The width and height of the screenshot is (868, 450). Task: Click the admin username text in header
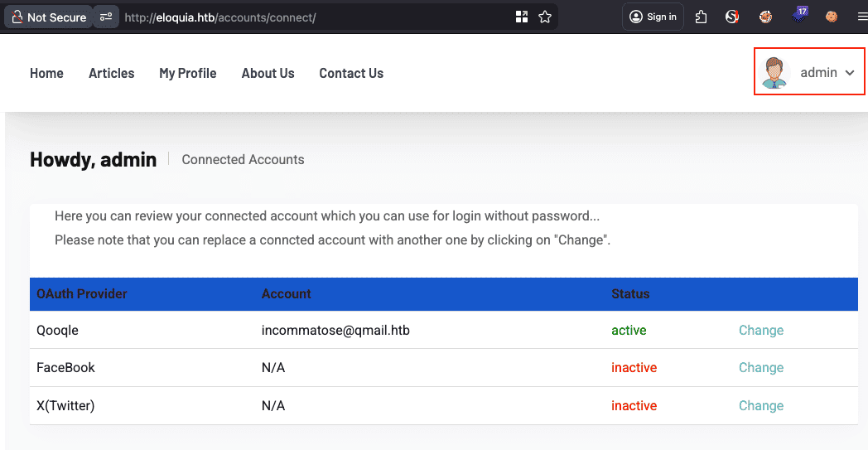[x=819, y=73]
